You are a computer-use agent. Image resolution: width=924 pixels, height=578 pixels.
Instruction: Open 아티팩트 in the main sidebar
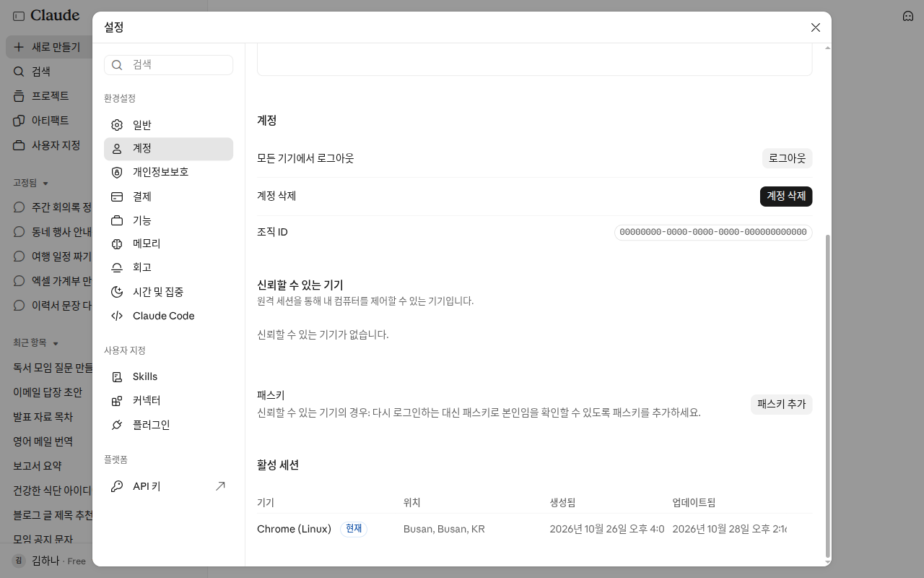pyautogui.click(x=49, y=121)
